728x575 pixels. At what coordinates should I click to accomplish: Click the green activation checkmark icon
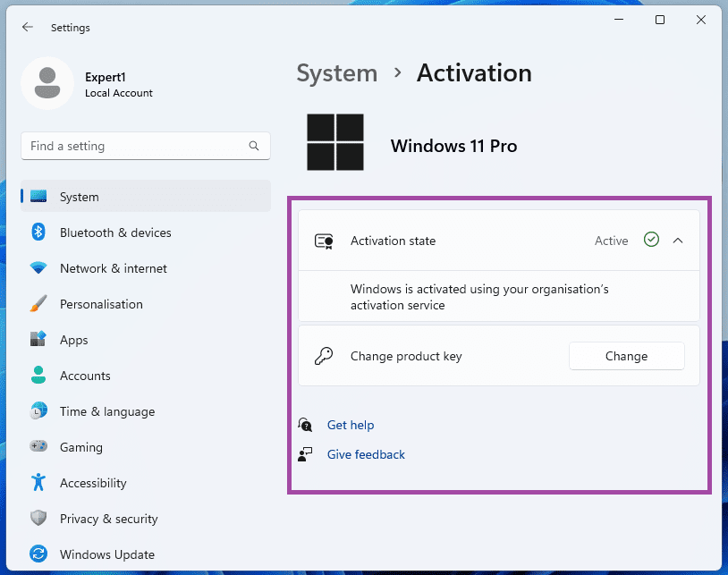point(651,240)
